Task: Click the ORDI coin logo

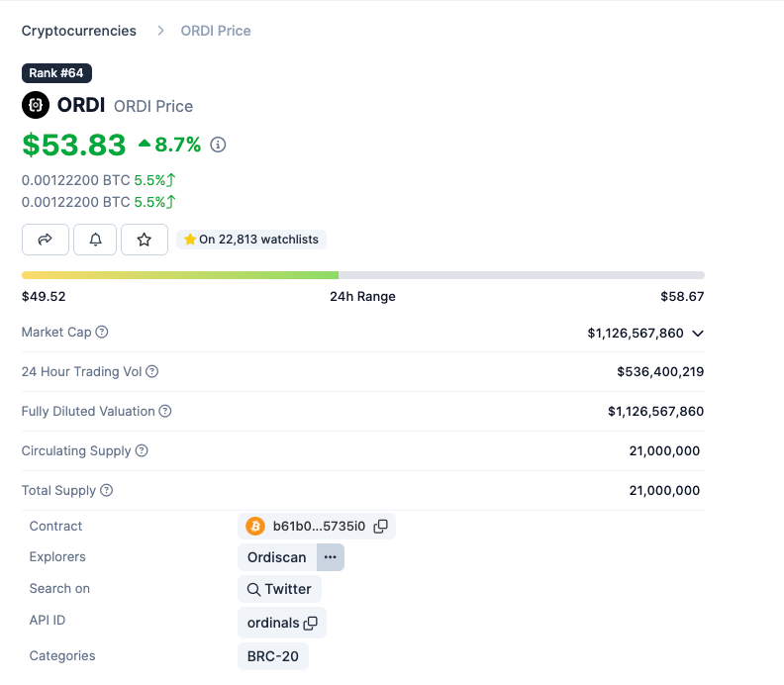Action: coord(36,105)
